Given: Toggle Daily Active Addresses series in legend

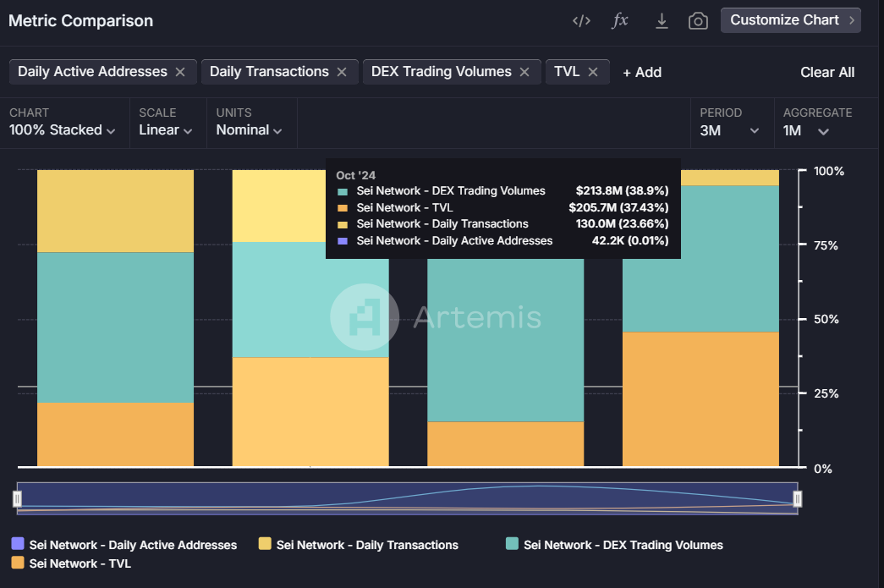Looking at the screenshot, I should click(124, 545).
